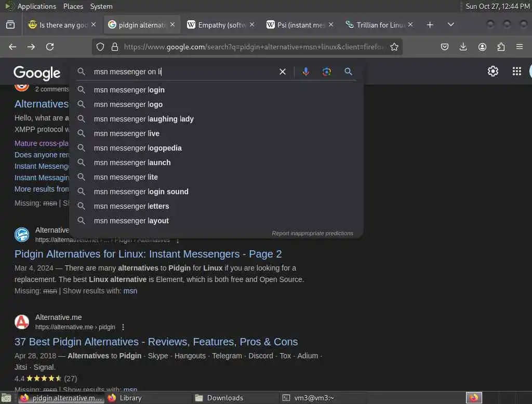Open 'Pidgin Alternatives for Linux' result
The height and width of the screenshot is (404, 532).
148,254
